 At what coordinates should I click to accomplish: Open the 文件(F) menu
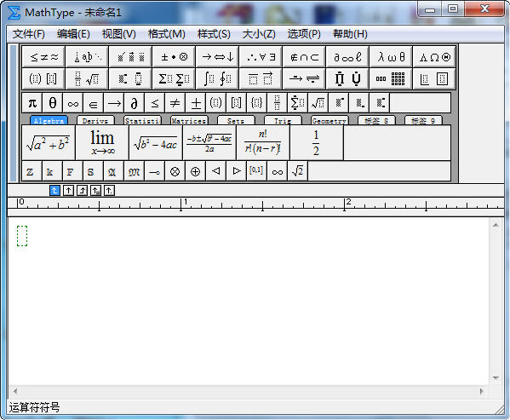point(29,34)
